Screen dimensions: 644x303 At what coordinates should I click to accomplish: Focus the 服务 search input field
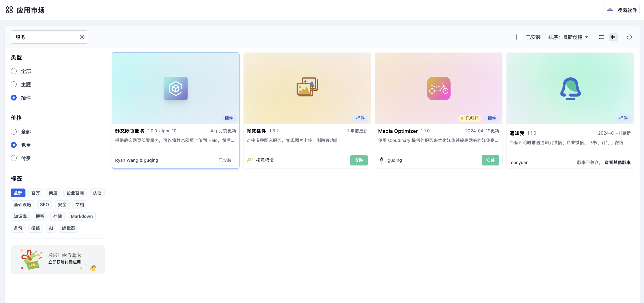pyautogui.click(x=45, y=37)
